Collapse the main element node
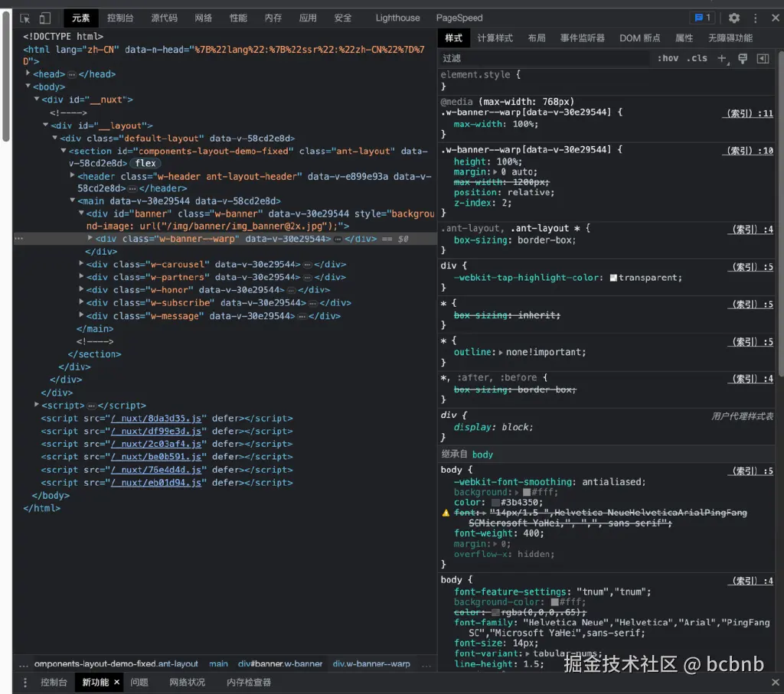This screenshot has height=694, width=784. [x=73, y=200]
